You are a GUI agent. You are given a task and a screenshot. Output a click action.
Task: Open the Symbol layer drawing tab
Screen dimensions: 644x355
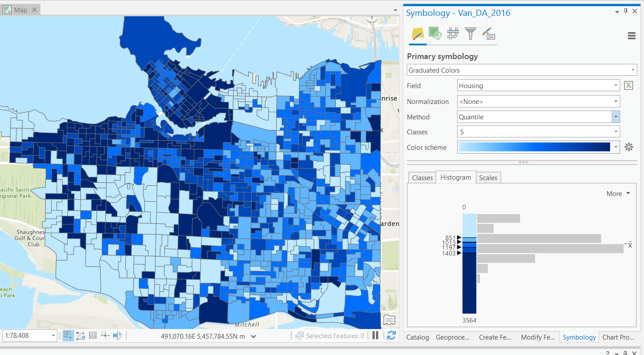point(453,33)
